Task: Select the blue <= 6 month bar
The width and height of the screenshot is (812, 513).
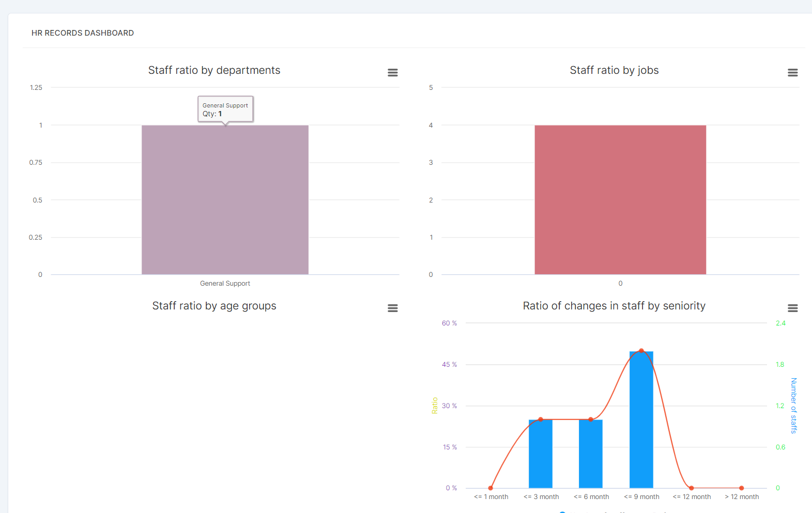Action: pos(590,454)
